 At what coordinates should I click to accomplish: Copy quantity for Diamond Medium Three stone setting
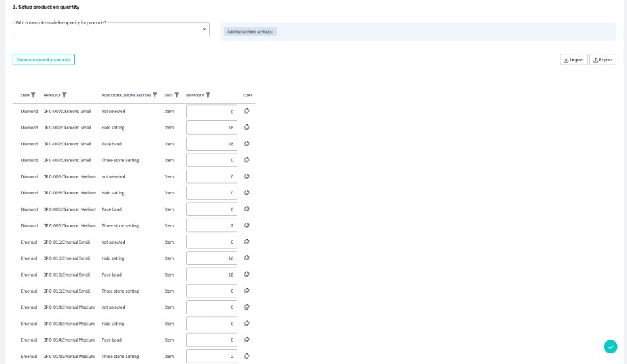[246, 225]
